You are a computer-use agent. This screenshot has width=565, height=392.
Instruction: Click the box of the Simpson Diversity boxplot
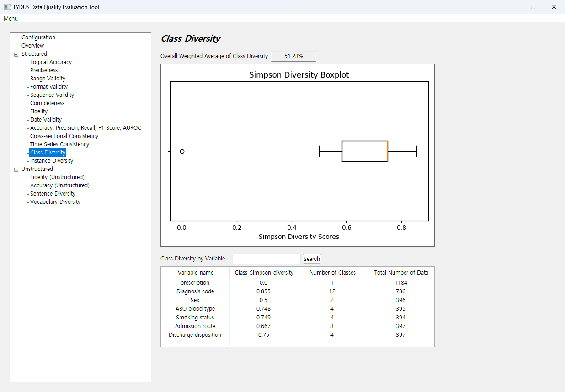(x=365, y=151)
